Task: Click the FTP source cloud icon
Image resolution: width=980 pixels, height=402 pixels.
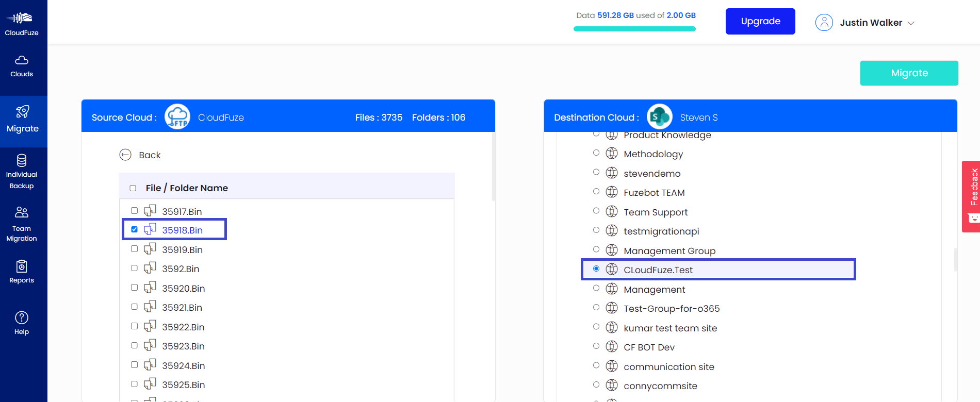Action: [177, 116]
